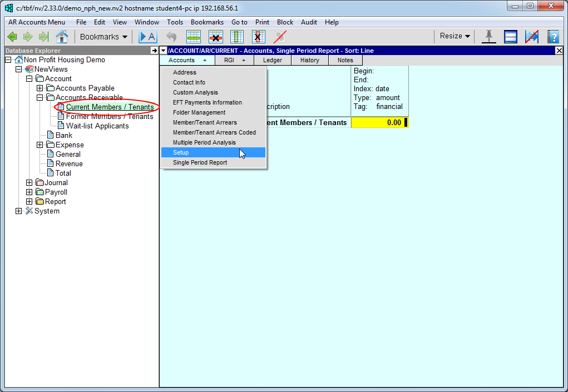
Task: Open the Tools menu in menu bar
Action: 175,22
